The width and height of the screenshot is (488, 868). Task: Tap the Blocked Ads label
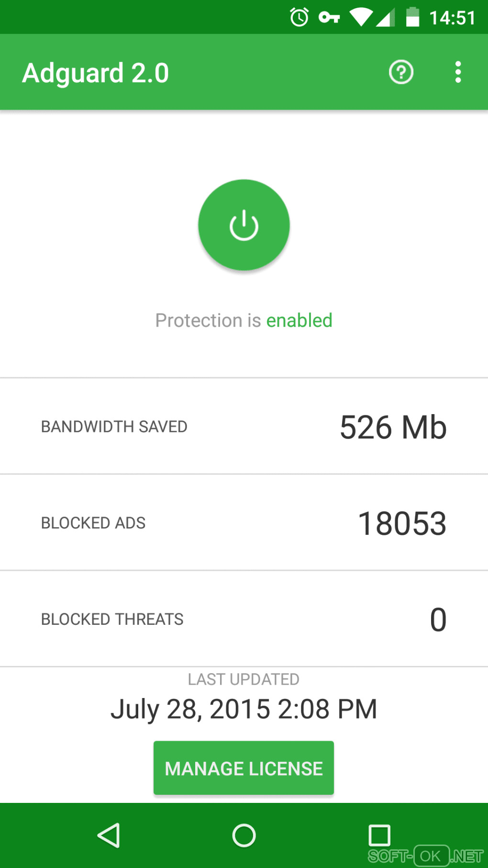point(93,523)
